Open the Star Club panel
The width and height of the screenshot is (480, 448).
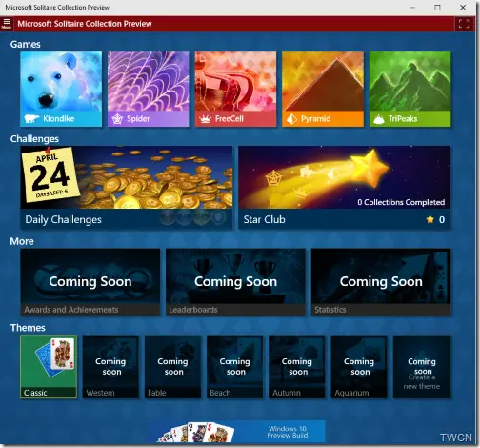point(345,188)
